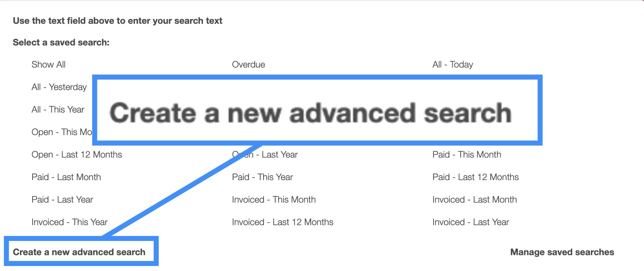Select the All - Yesterday search
This screenshot has width=644, height=271.
coord(59,87)
